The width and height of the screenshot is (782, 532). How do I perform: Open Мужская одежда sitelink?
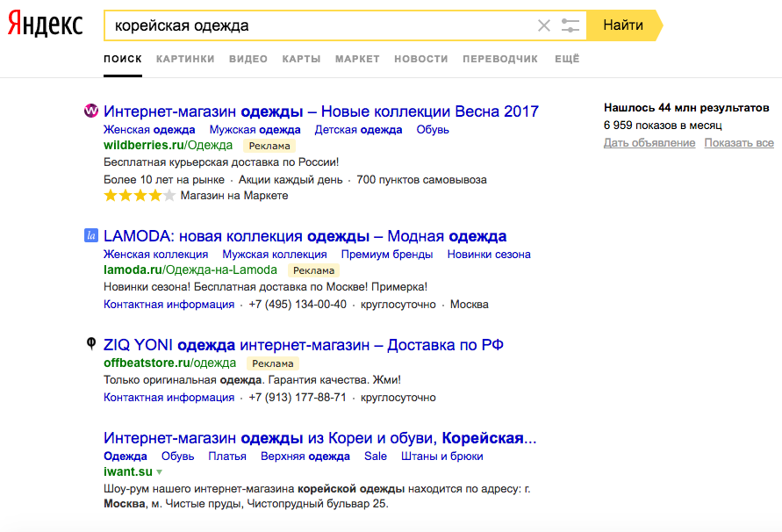click(255, 130)
